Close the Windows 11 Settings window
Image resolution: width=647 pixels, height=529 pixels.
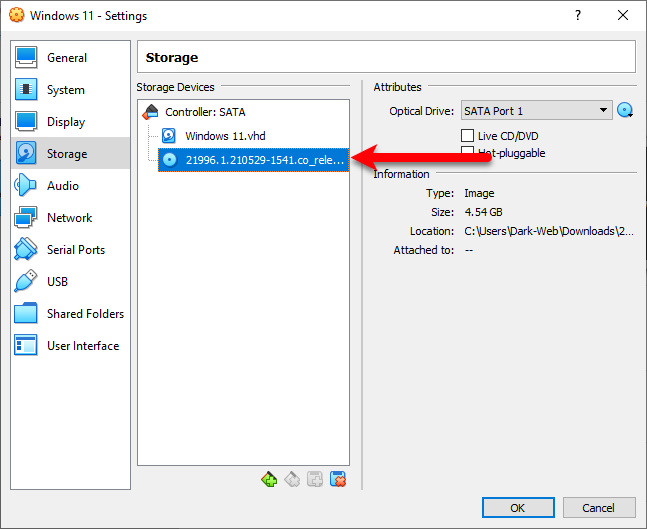tap(623, 15)
